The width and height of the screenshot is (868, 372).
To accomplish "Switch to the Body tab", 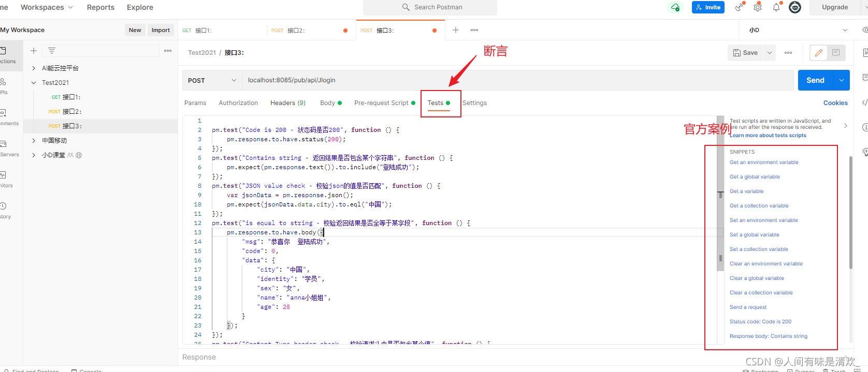I will point(331,103).
